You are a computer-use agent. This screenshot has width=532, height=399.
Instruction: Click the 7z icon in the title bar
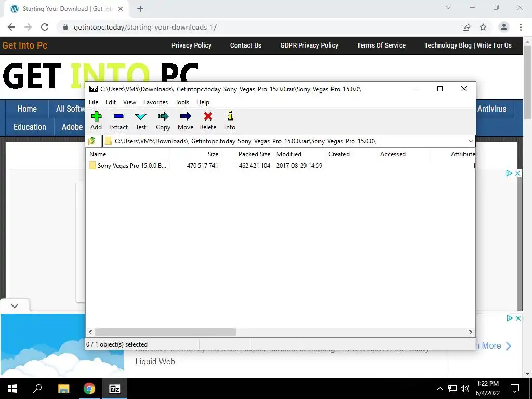94,89
